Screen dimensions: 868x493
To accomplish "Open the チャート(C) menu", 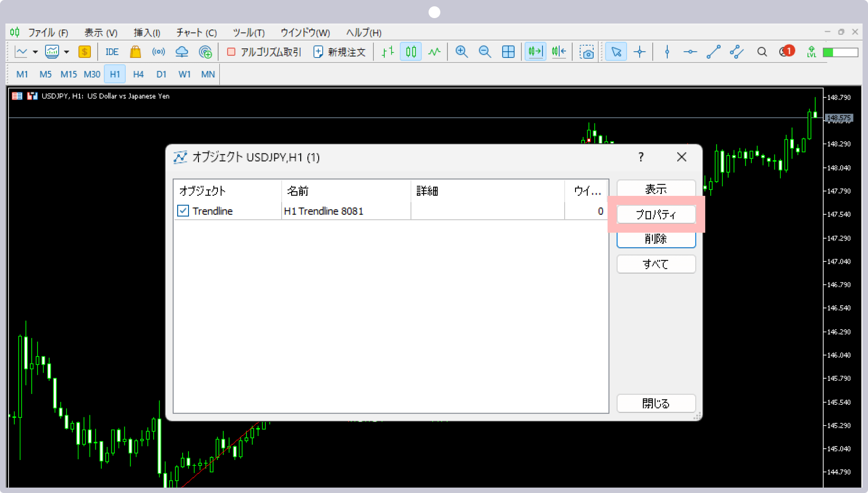I will [x=196, y=33].
